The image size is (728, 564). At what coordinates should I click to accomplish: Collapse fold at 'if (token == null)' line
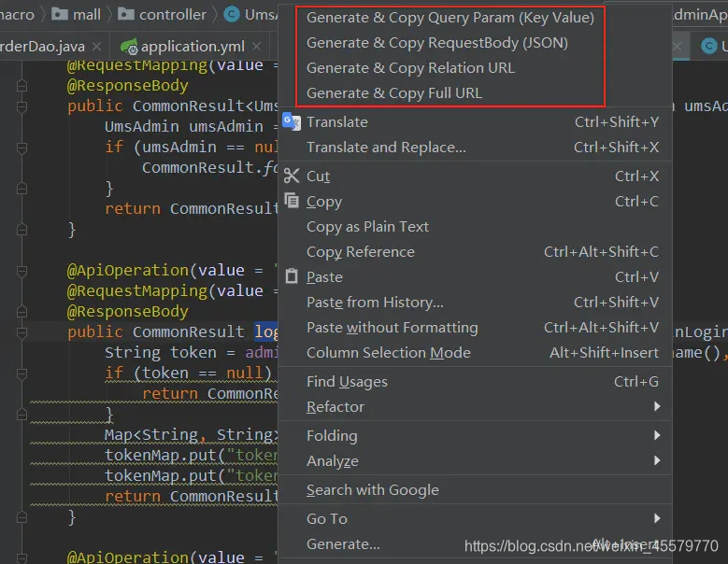click(21, 374)
